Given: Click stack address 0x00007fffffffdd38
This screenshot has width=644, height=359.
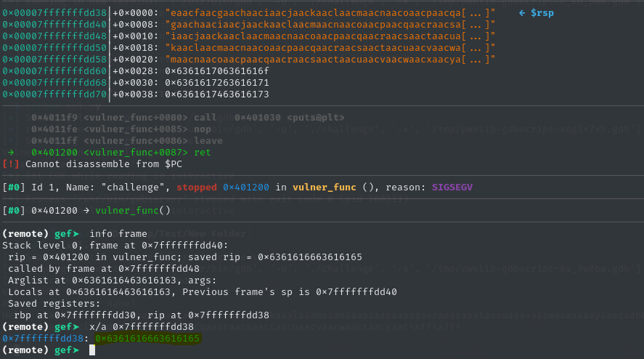Looking at the screenshot, I should pyautogui.click(x=54, y=13).
